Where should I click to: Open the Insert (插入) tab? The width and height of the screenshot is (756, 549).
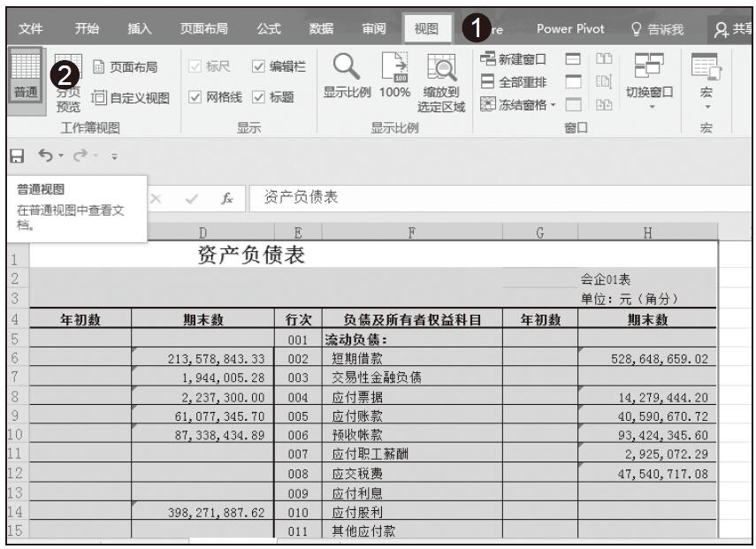[x=140, y=29]
